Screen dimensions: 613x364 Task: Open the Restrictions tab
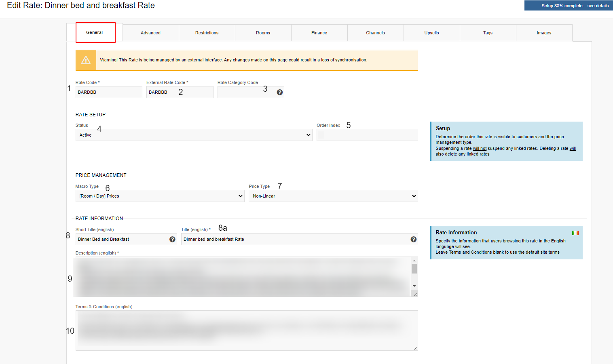[x=207, y=33]
